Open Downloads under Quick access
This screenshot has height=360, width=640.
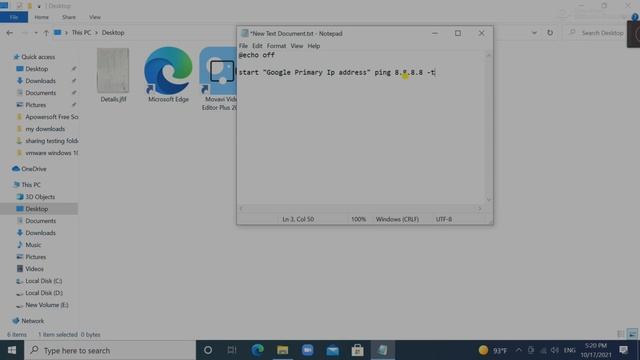40,81
